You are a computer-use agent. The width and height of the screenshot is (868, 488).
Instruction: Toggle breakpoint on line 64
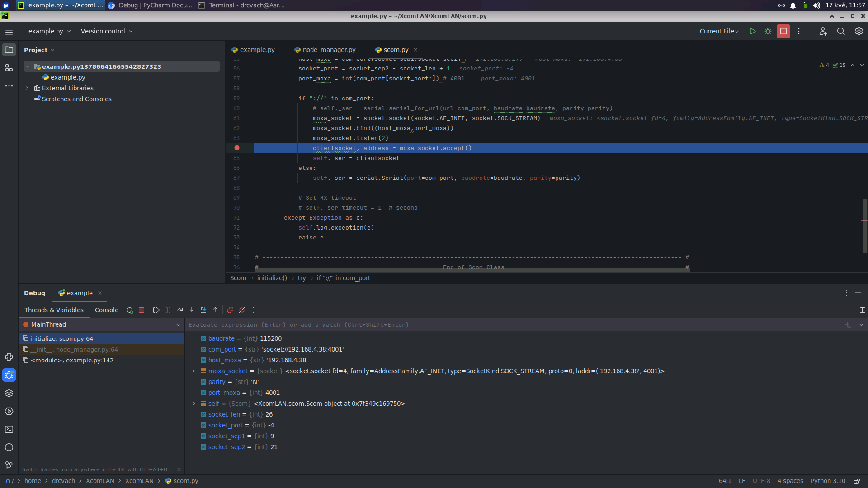(x=237, y=148)
